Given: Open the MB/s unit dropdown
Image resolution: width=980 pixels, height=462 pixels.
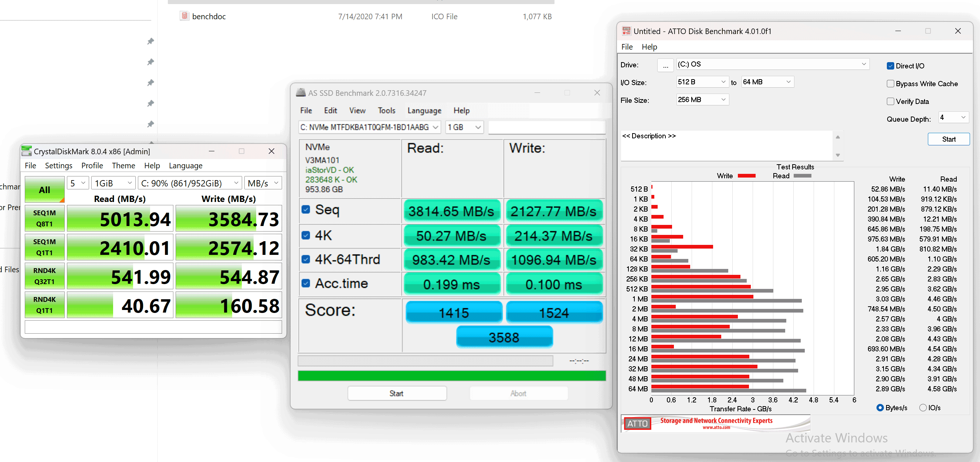Looking at the screenshot, I should [x=263, y=183].
